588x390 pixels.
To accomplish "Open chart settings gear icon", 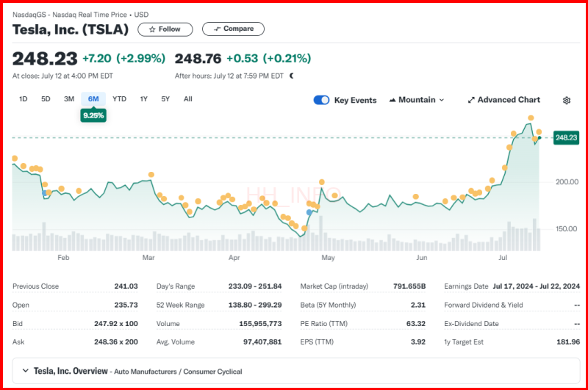I will pos(567,101).
